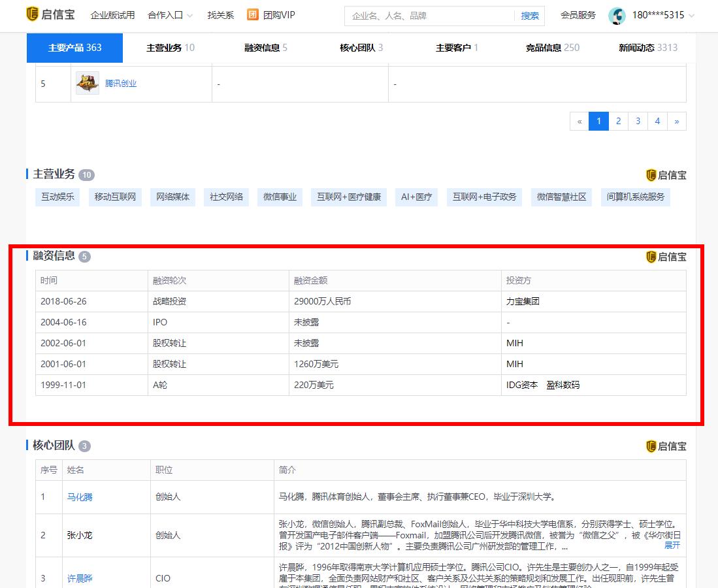Image resolution: width=718 pixels, height=588 pixels.
Task: Click the 腾讯创业 product thumbnail
Action: (x=88, y=84)
